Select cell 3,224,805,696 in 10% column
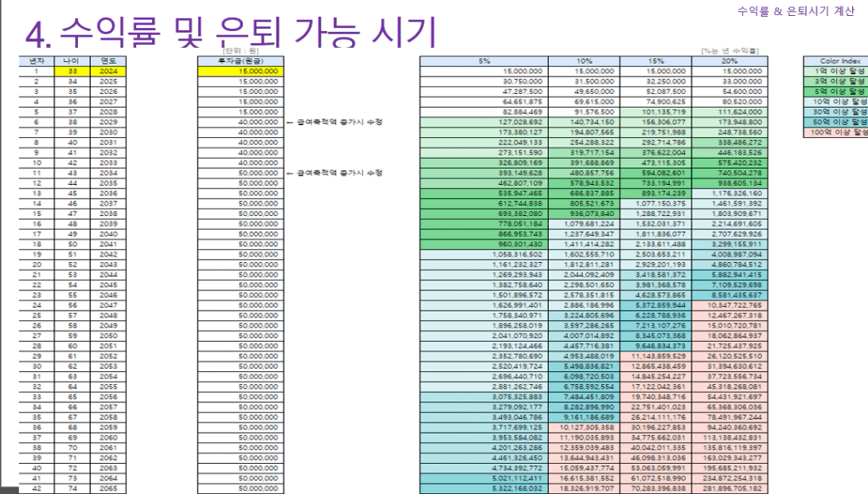Screen dimensions: 868x494 tap(584, 315)
